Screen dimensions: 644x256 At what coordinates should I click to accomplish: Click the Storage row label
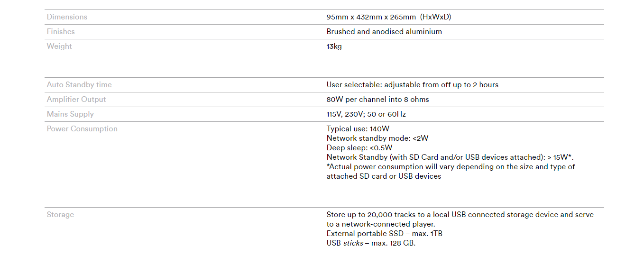pyautogui.click(x=60, y=215)
